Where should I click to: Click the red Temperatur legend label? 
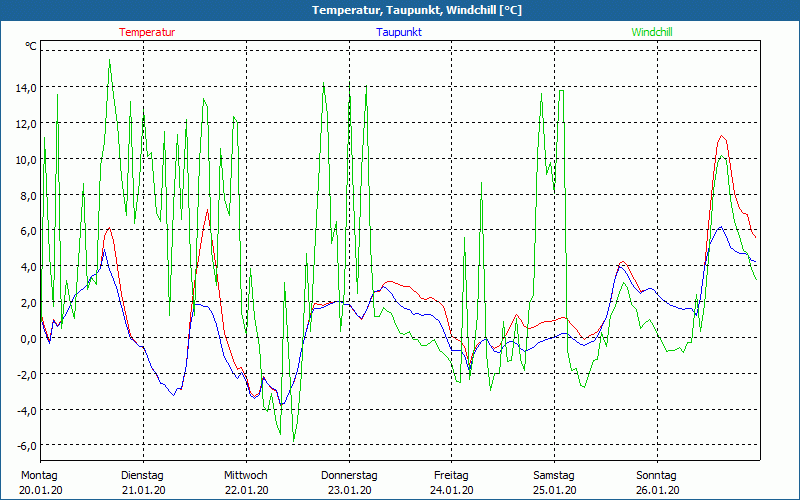147,32
